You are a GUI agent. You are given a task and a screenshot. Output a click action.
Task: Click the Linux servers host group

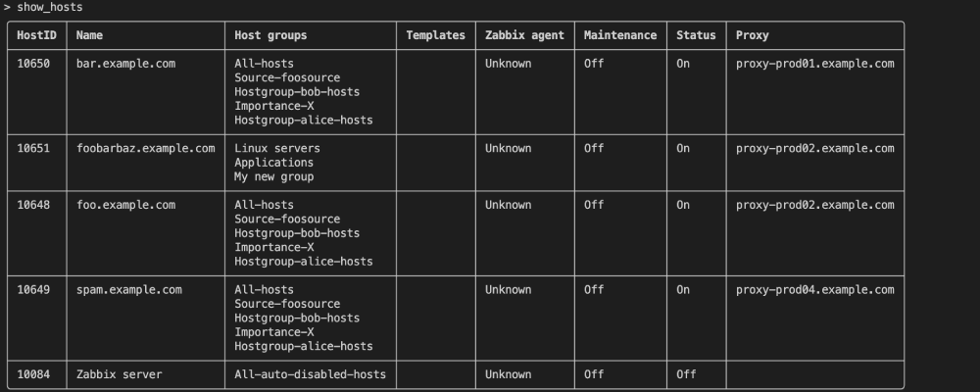[277, 149]
